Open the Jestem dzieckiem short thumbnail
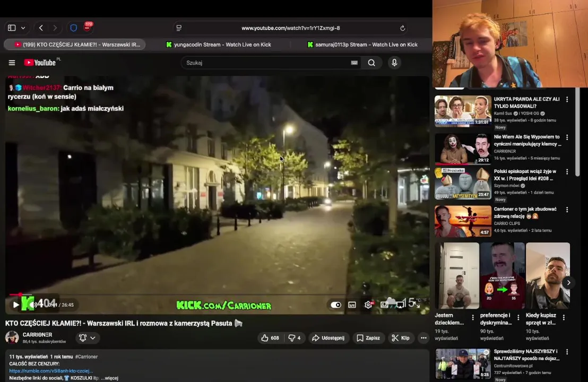The height and width of the screenshot is (382, 588). [457, 275]
